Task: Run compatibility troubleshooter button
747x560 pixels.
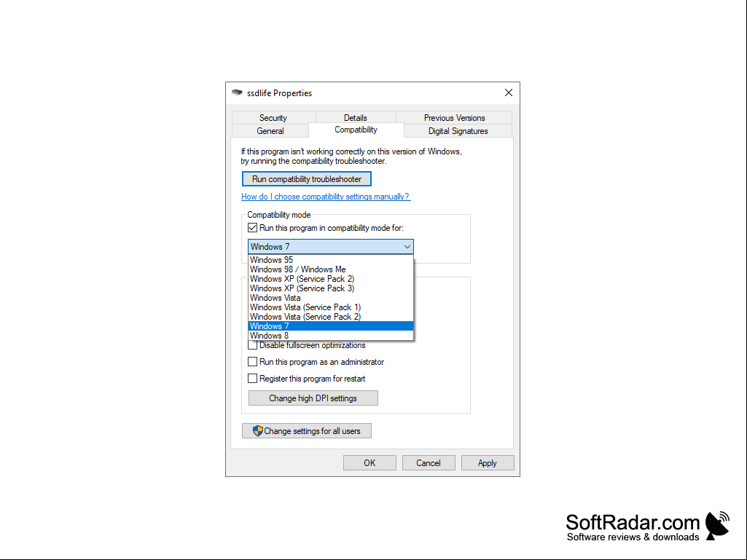Action: tap(307, 179)
